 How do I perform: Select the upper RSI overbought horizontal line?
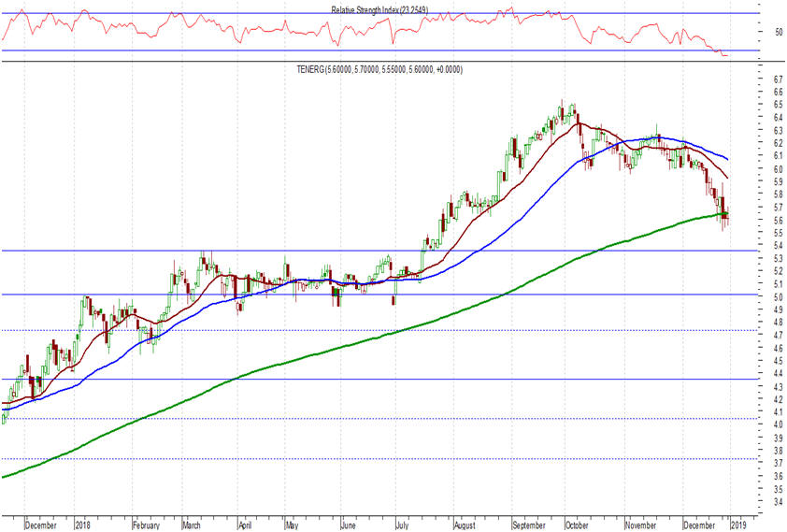(374, 13)
